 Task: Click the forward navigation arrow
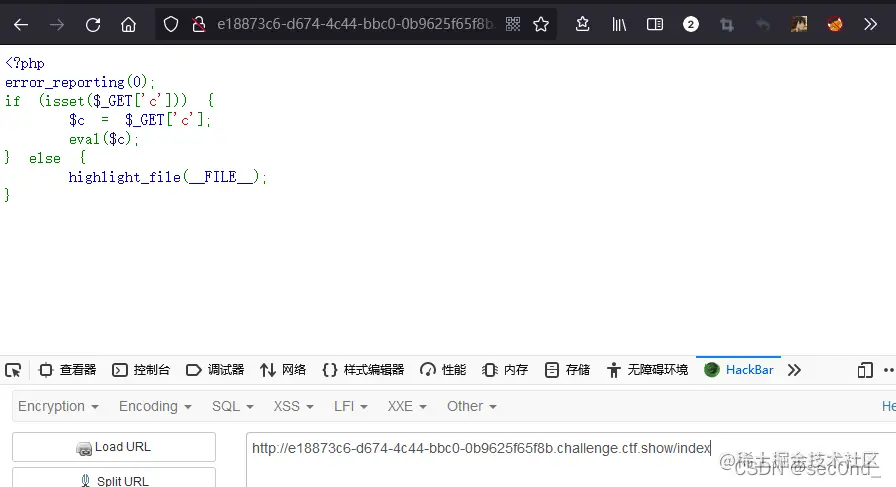57,25
